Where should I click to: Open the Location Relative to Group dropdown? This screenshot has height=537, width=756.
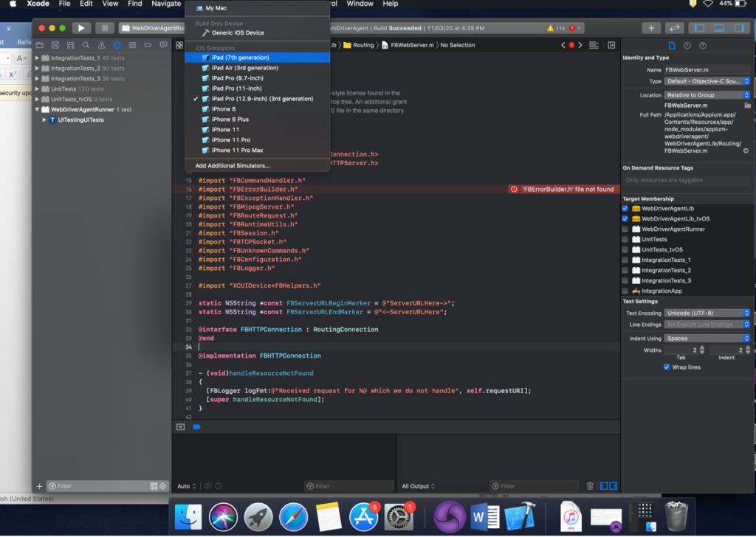click(707, 95)
